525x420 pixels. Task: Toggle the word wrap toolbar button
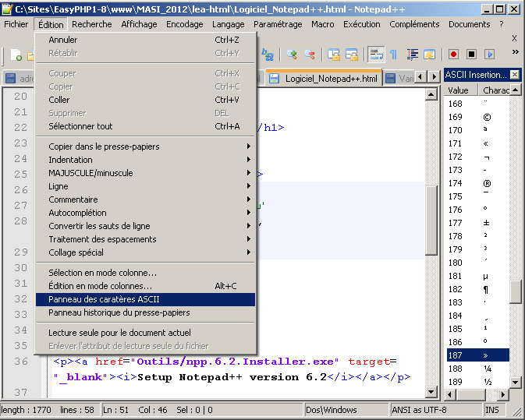coord(376,55)
